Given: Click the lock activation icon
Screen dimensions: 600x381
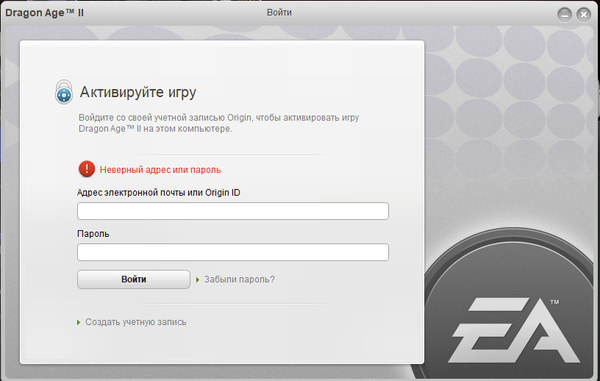Looking at the screenshot, I should (64, 92).
